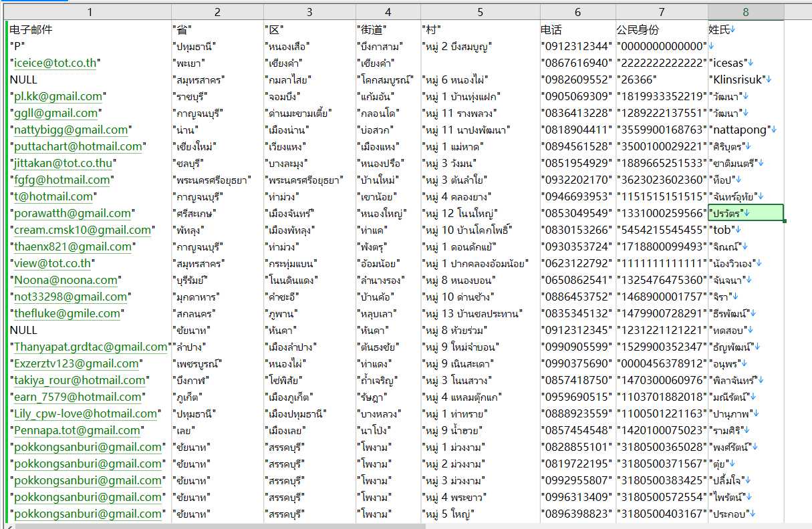
Task: Select cell with phone "0896398823"
Action: (577, 514)
